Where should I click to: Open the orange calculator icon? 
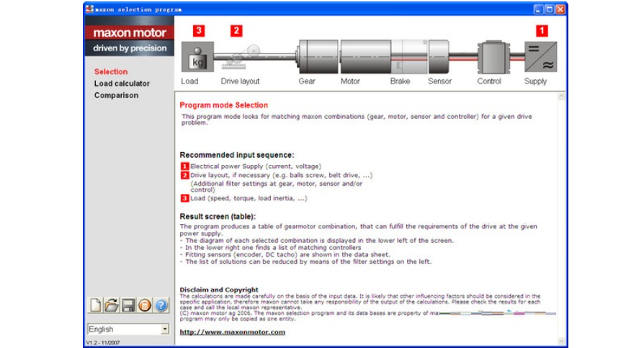[x=144, y=305]
